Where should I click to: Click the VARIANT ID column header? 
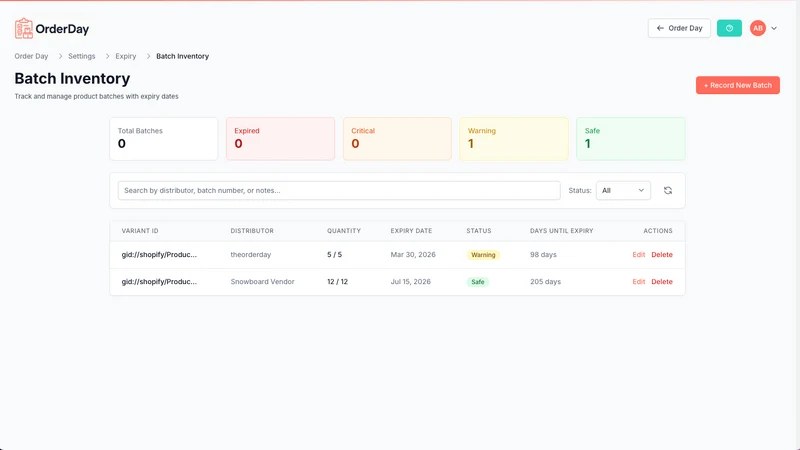(x=140, y=231)
